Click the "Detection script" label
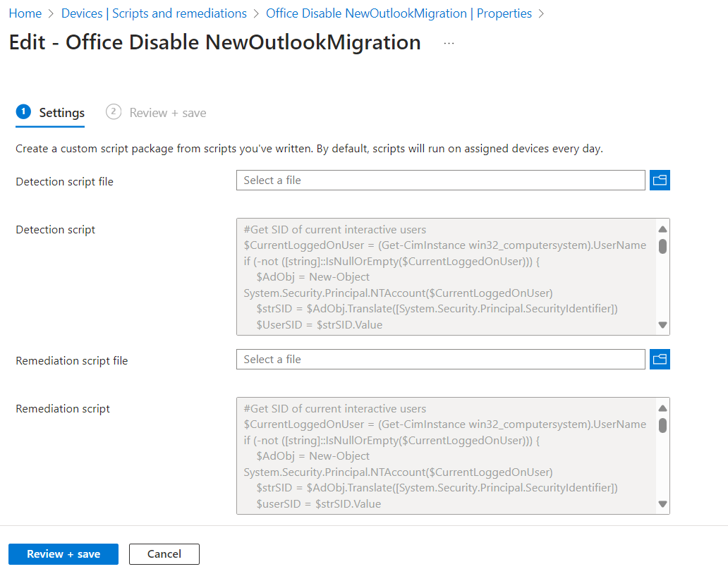 click(55, 230)
